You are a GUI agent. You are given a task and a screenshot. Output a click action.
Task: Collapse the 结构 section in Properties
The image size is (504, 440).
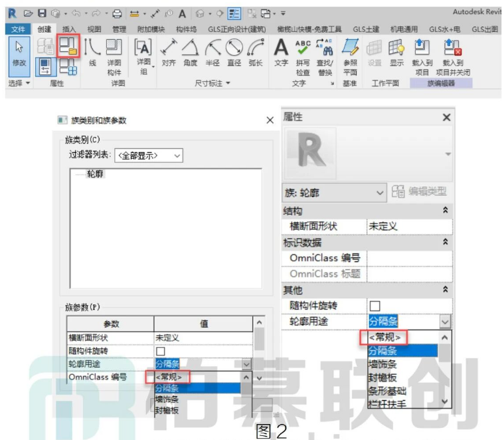click(x=445, y=210)
